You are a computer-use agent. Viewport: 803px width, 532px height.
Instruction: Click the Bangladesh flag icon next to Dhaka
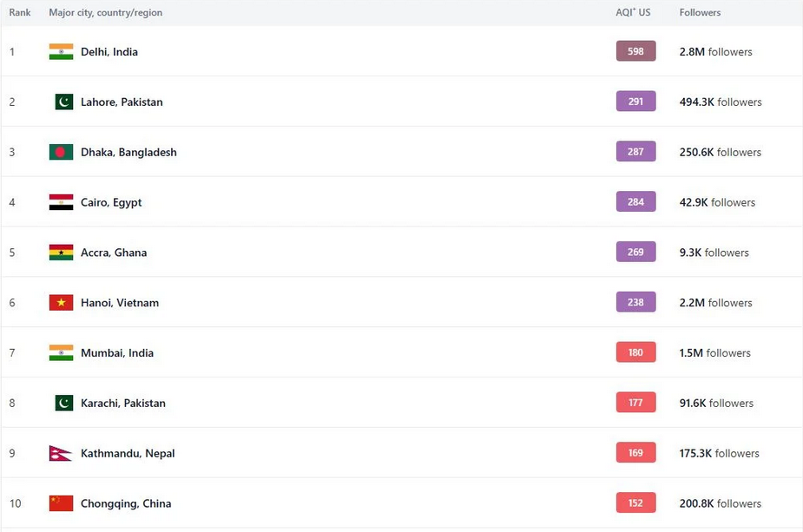(x=61, y=152)
